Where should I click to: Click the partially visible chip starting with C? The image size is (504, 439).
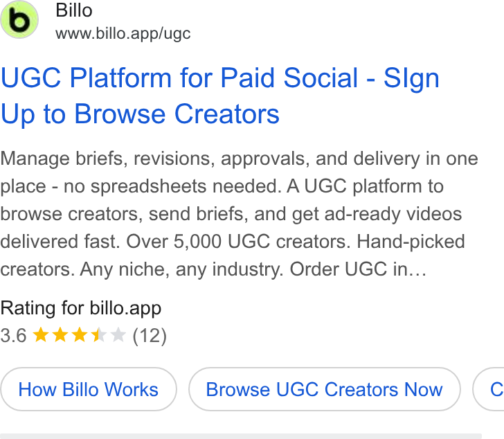coord(489,389)
